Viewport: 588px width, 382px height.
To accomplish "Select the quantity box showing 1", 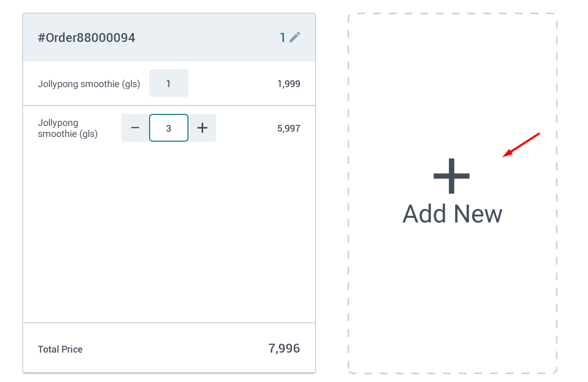I will [x=169, y=83].
